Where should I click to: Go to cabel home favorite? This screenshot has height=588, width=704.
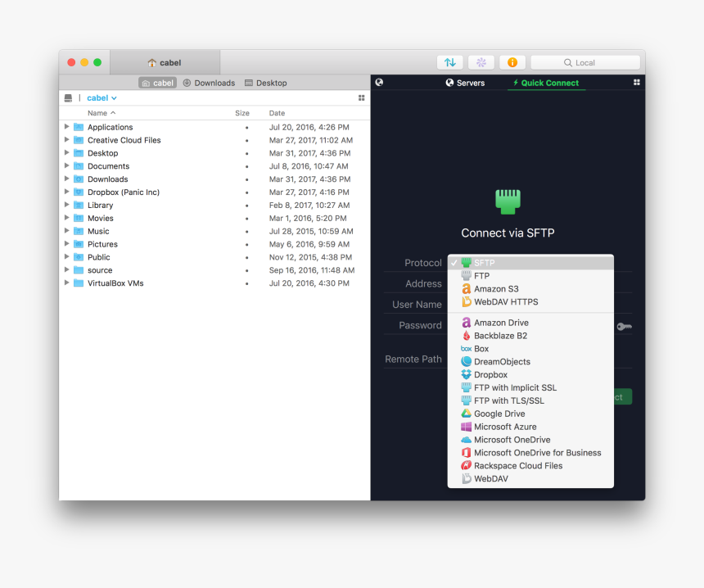coord(158,83)
